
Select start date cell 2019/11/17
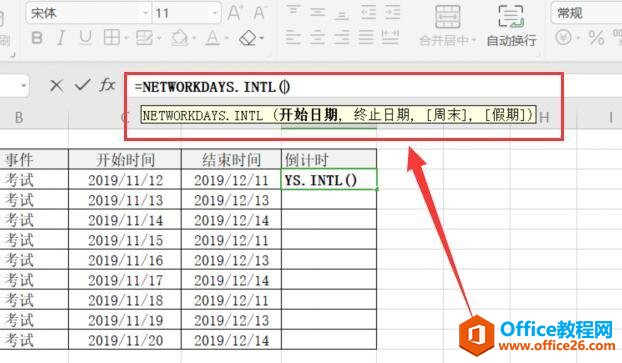pos(125,280)
